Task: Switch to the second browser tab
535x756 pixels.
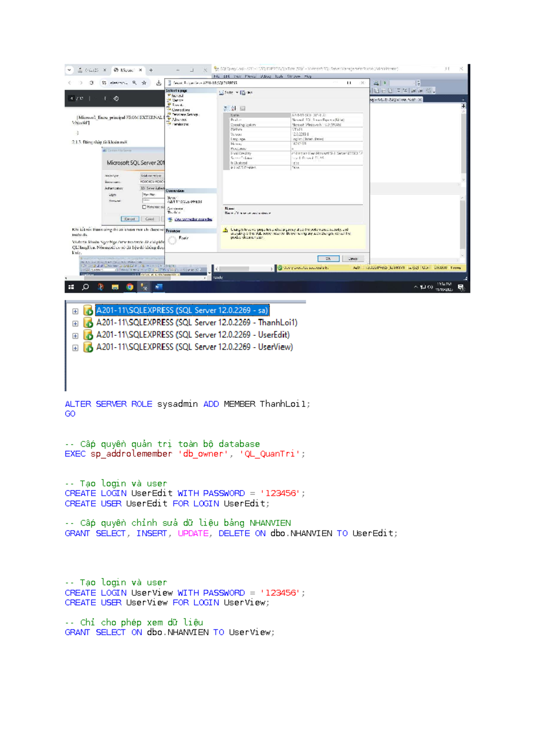Action: pos(128,70)
